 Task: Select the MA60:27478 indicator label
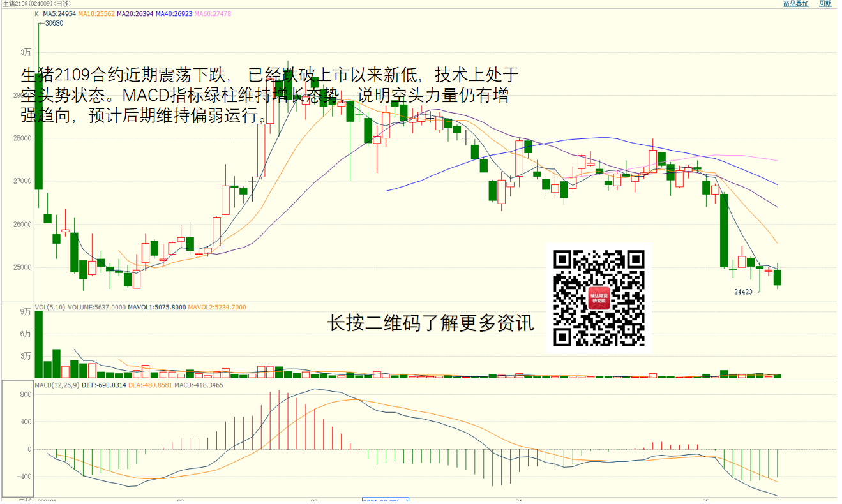[213, 13]
